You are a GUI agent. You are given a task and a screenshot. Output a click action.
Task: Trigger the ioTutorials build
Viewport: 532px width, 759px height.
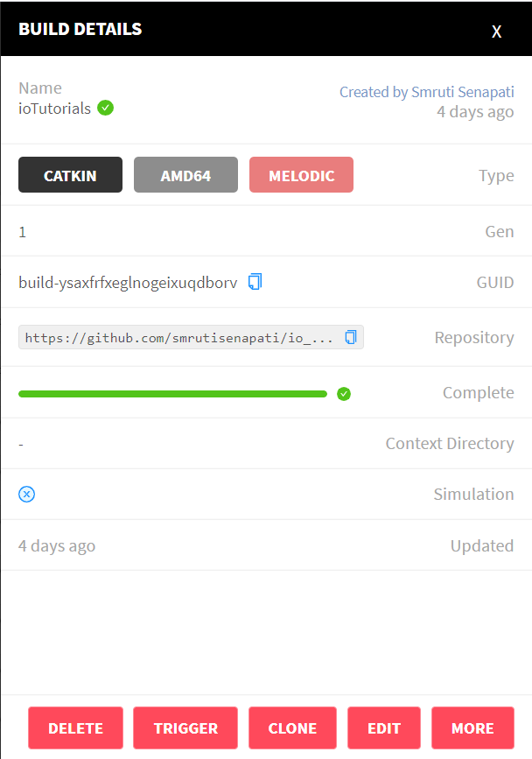185,728
